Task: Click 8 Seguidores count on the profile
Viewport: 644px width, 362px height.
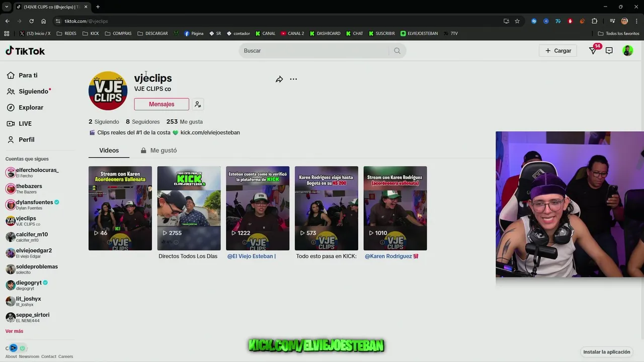Action: (x=143, y=122)
